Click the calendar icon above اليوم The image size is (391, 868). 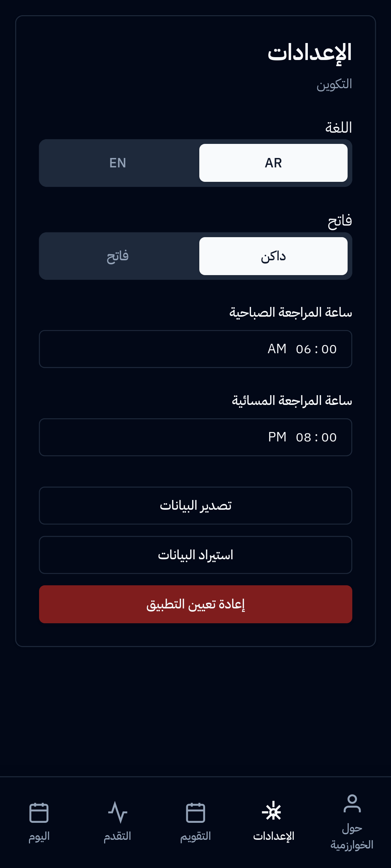[39, 812]
